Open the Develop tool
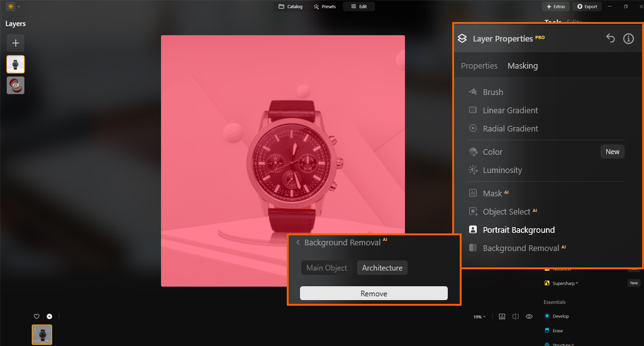Viewport: 644px width, 346px height. pos(557,316)
